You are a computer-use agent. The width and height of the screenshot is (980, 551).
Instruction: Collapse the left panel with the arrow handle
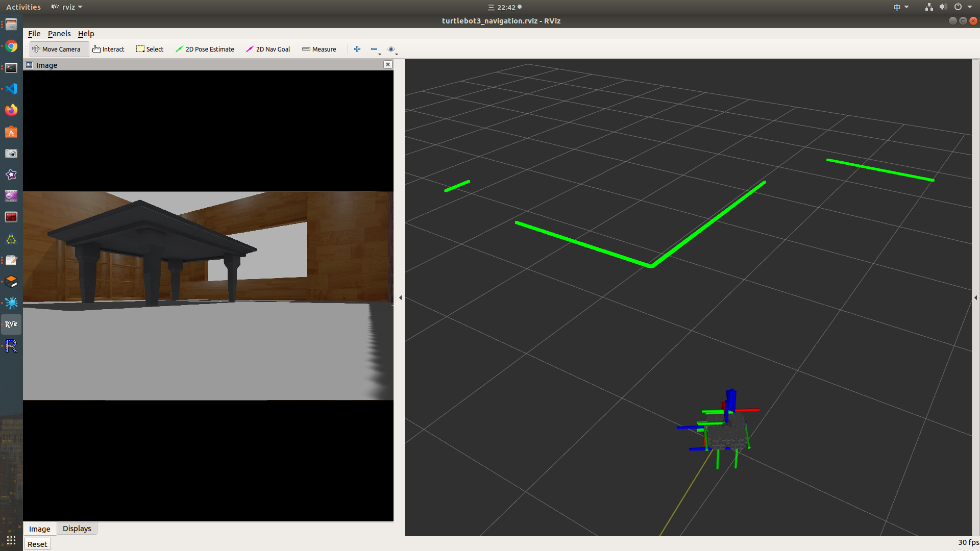(400, 297)
